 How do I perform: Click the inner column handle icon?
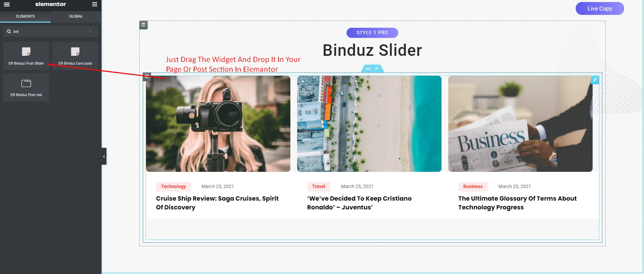(147, 77)
